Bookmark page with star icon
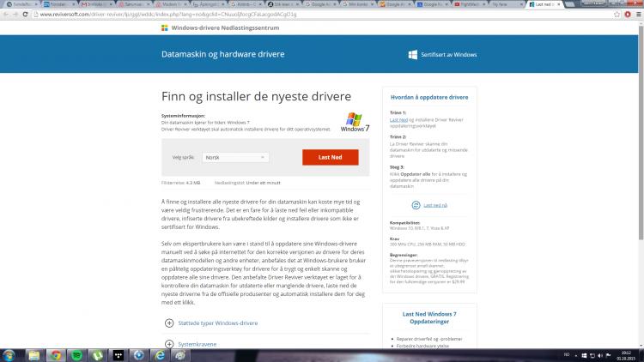The image size is (644, 362). pos(617,15)
